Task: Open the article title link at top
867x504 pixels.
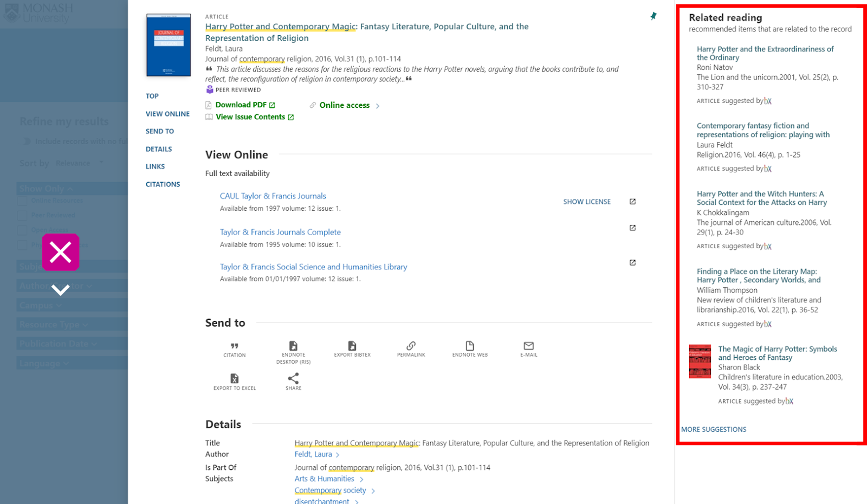Action: pos(367,32)
